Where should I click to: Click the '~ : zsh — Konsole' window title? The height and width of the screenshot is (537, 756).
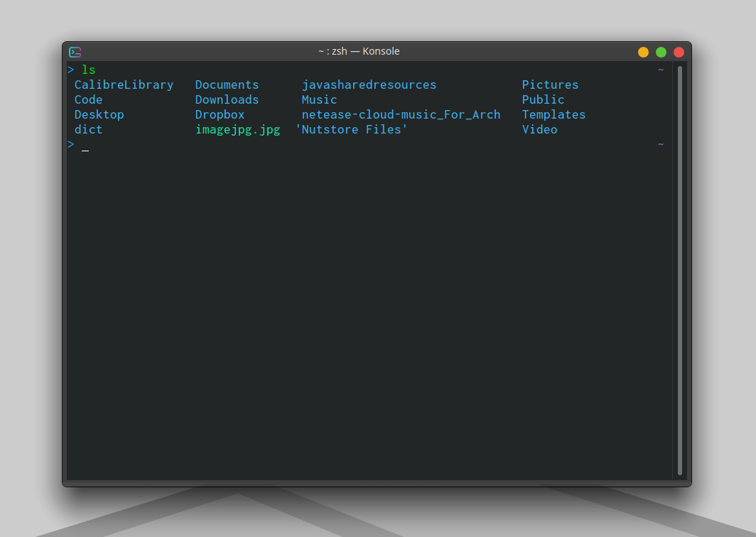pos(359,51)
